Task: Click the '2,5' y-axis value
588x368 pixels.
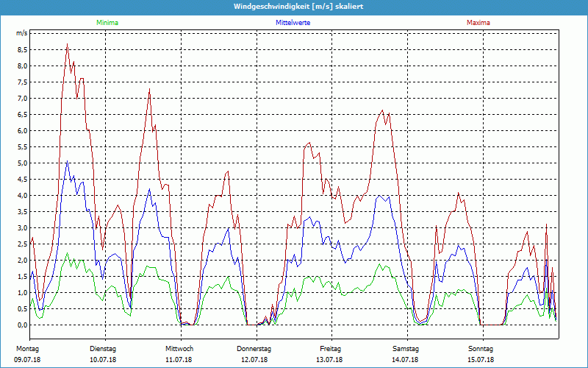Action: point(23,244)
